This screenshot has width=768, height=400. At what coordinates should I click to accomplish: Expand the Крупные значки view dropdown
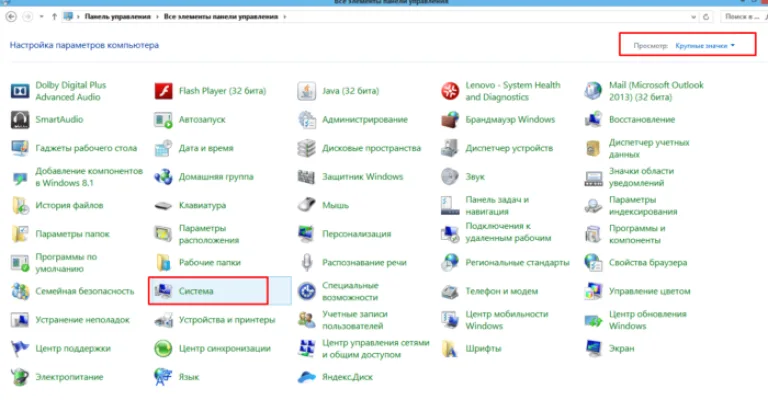tap(705, 46)
